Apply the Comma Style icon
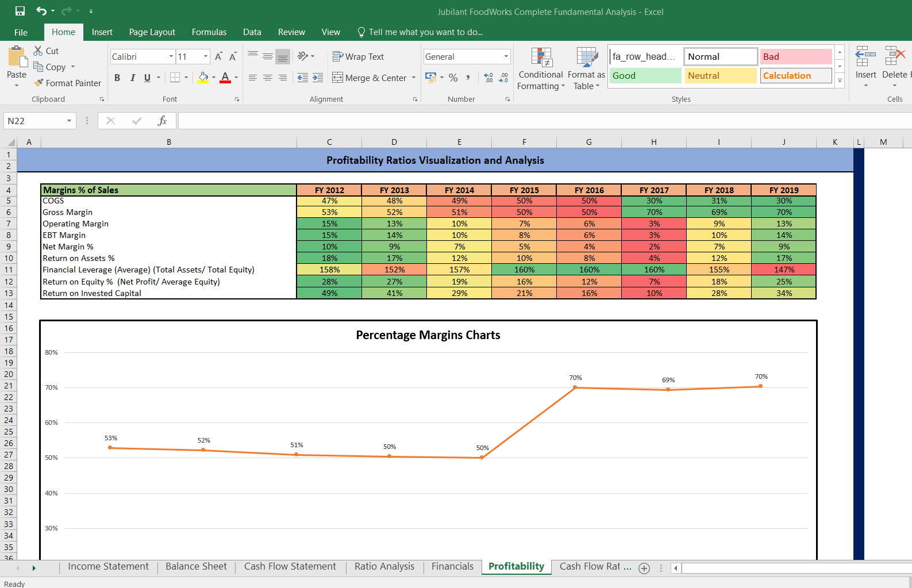 [468, 77]
